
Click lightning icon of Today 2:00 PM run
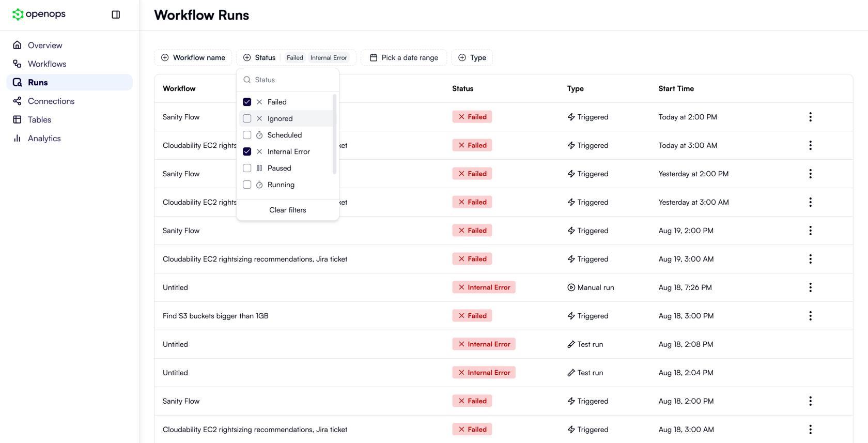tap(571, 117)
